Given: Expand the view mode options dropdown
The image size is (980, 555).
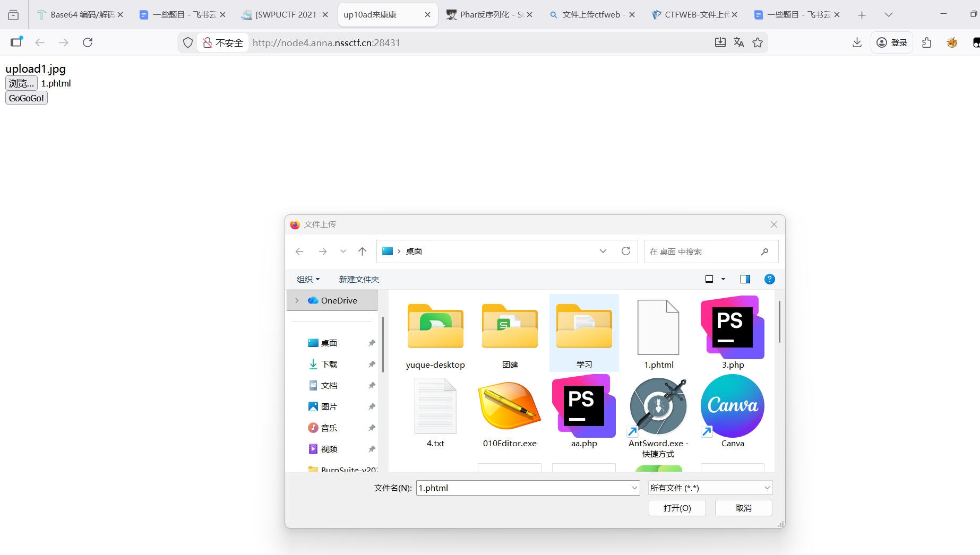Looking at the screenshot, I should pyautogui.click(x=723, y=279).
